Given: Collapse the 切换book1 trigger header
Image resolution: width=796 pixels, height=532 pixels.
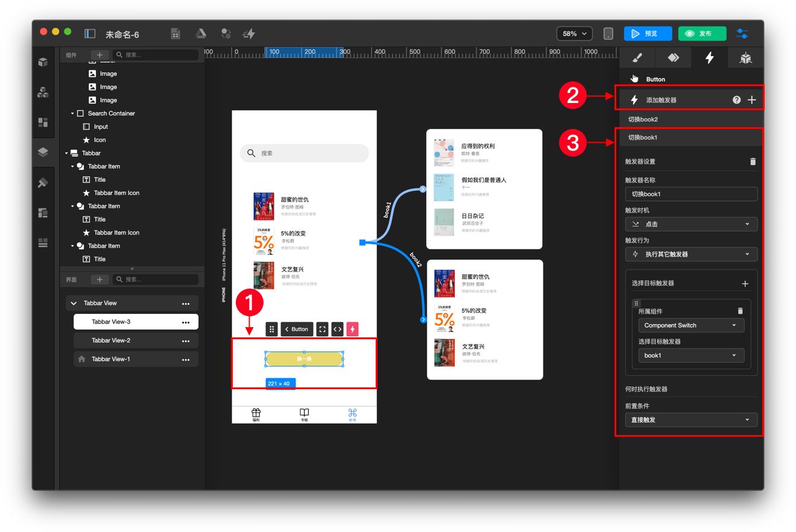Looking at the screenshot, I should click(691, 137).
